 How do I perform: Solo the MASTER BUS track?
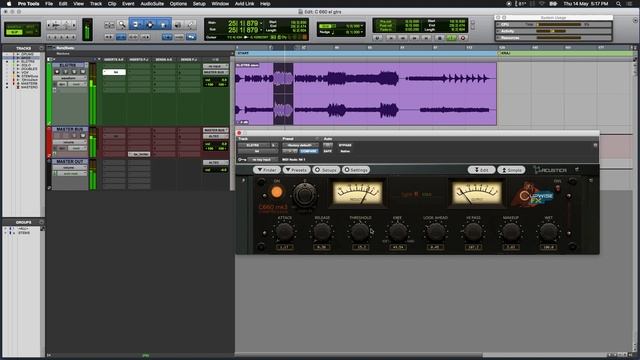(x=74, y=136)
